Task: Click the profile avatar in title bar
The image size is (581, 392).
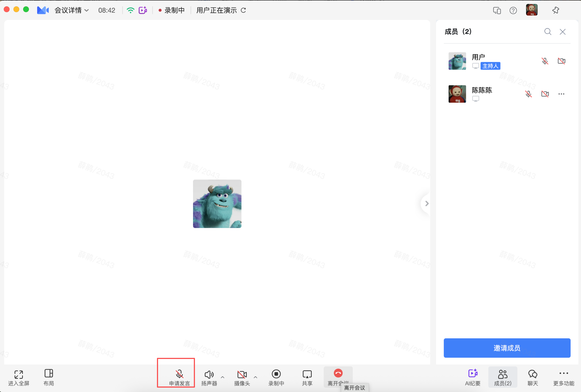Action: click(x=532, y=10)
